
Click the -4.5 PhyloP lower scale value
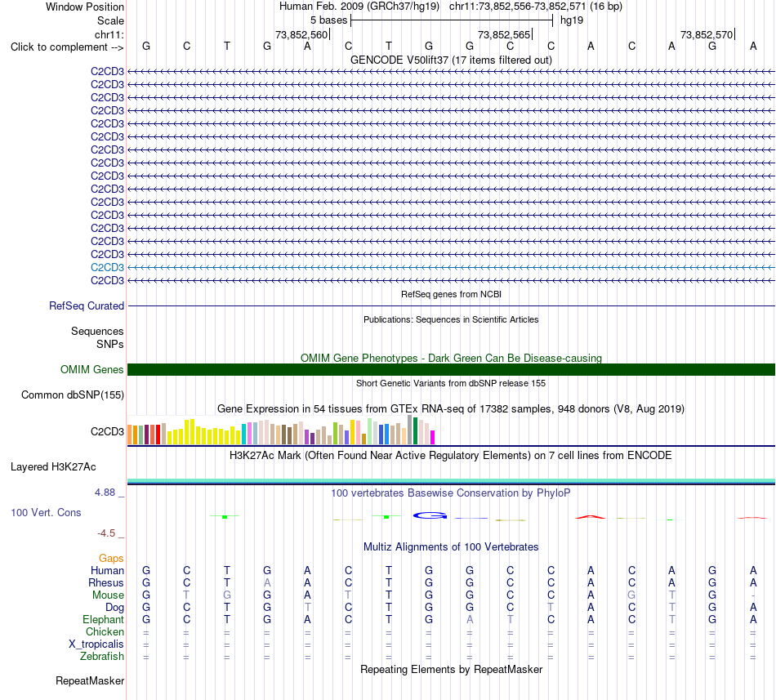106,533
